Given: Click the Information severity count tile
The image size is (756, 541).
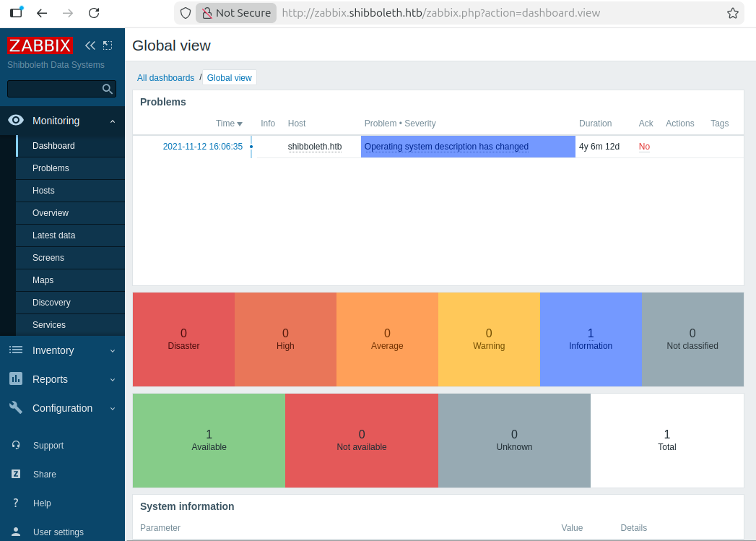Looking at the screenshot, I should point(591,339).
